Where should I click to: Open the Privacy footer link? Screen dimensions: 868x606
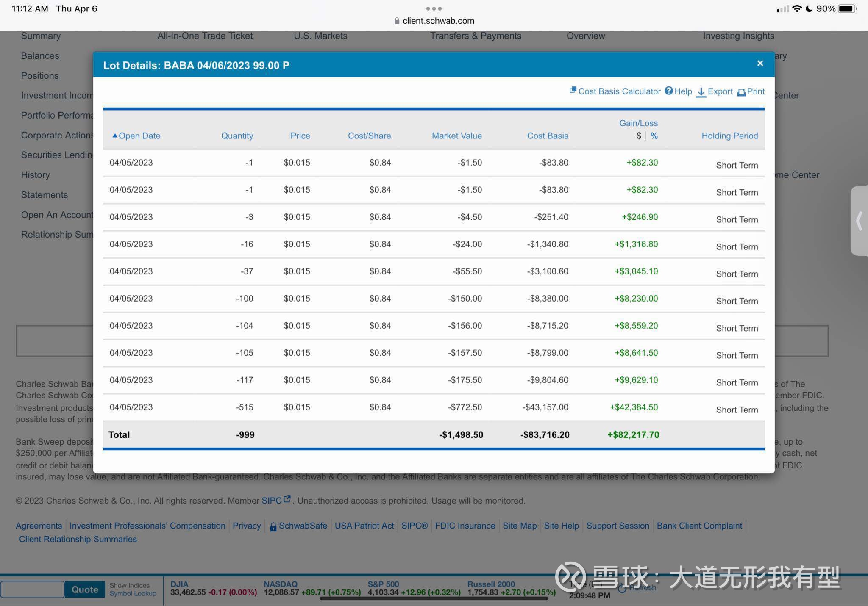click(x=247, y=526)
